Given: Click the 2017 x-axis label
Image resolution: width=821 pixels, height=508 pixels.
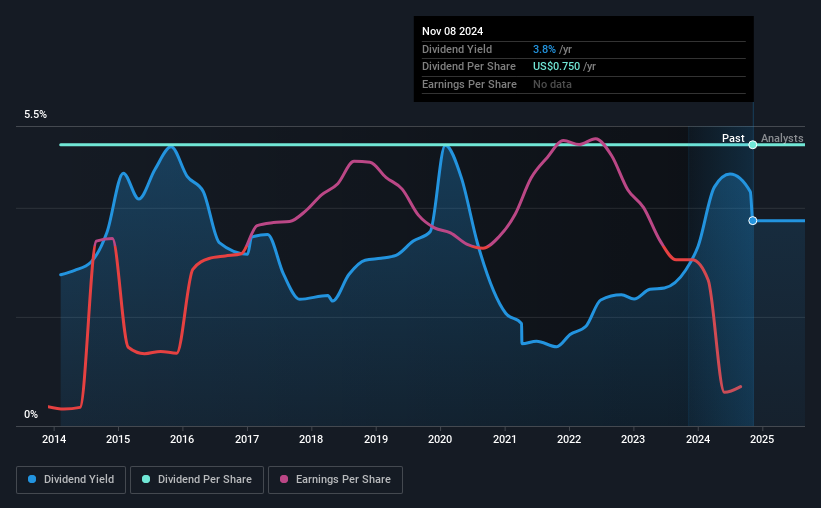Looking at the screenshot, I should [247, 439].
